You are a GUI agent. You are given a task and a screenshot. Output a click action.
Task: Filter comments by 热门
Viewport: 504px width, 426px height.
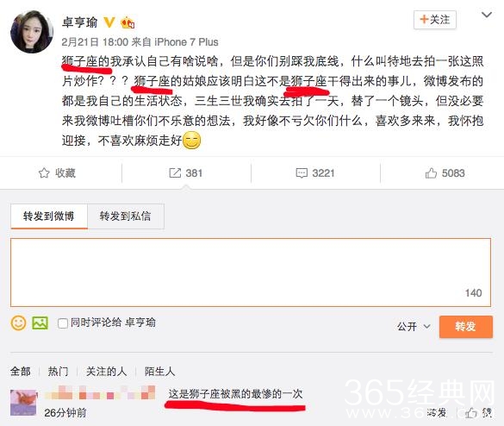point(59,372)
